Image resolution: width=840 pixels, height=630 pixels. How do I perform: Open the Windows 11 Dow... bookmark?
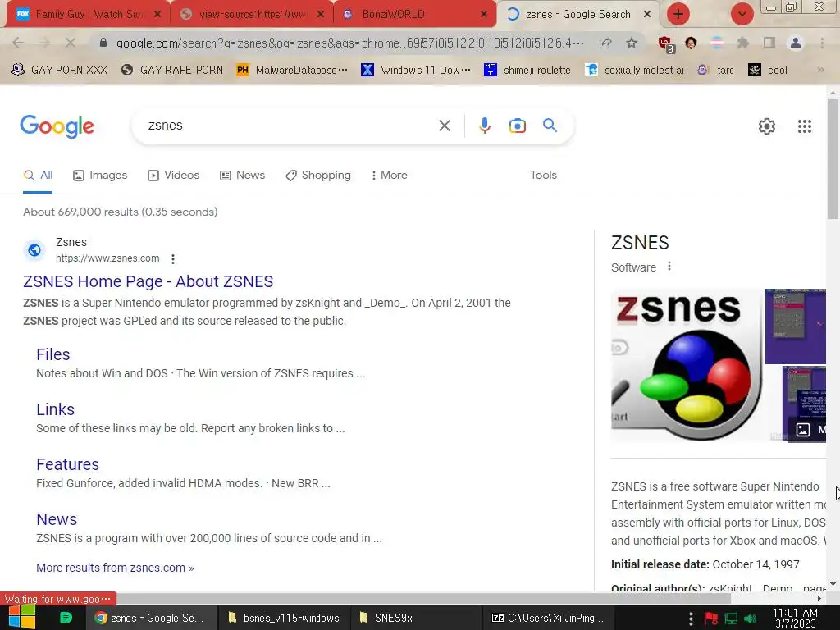pos(416,70)
